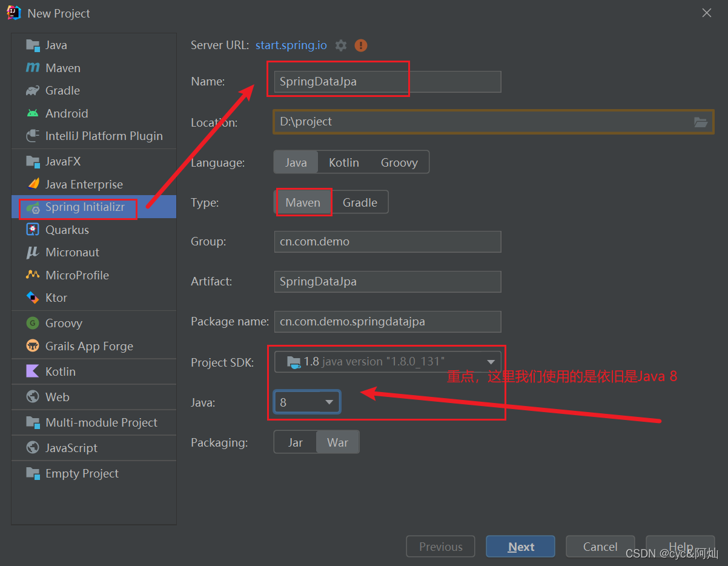Select War packaging
This screenshot has width=728, height=566.
point(338,442)
